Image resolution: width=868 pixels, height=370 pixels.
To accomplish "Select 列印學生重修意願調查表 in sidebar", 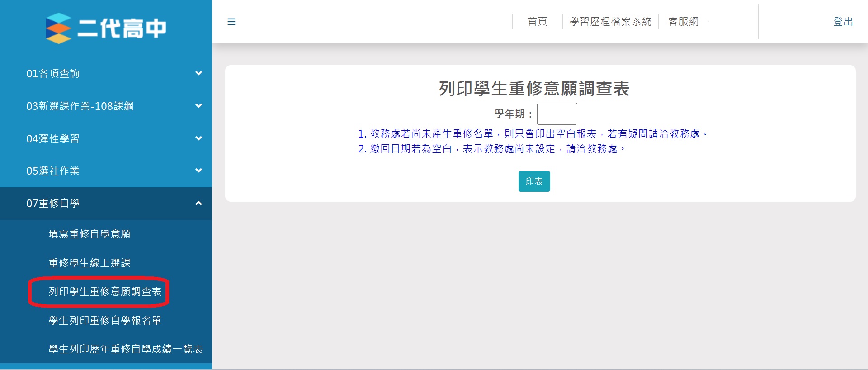I will pos(105,292).
